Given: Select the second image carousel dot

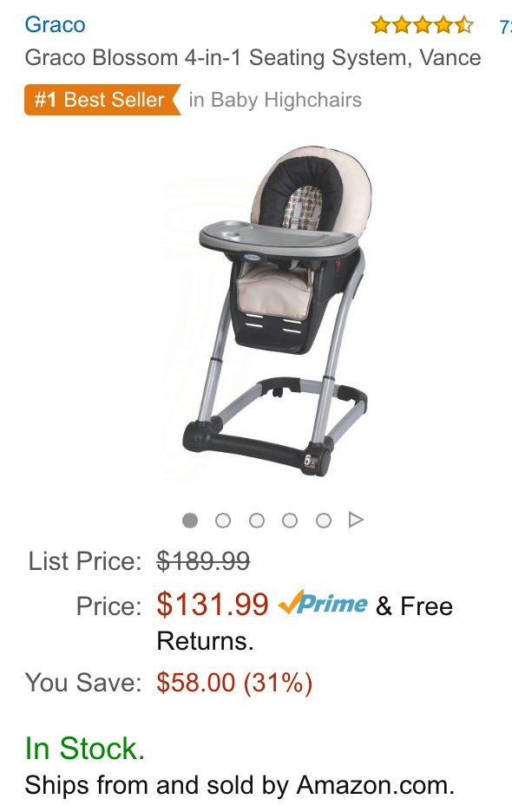Looking at the screenshot, I should pos(223,520).
